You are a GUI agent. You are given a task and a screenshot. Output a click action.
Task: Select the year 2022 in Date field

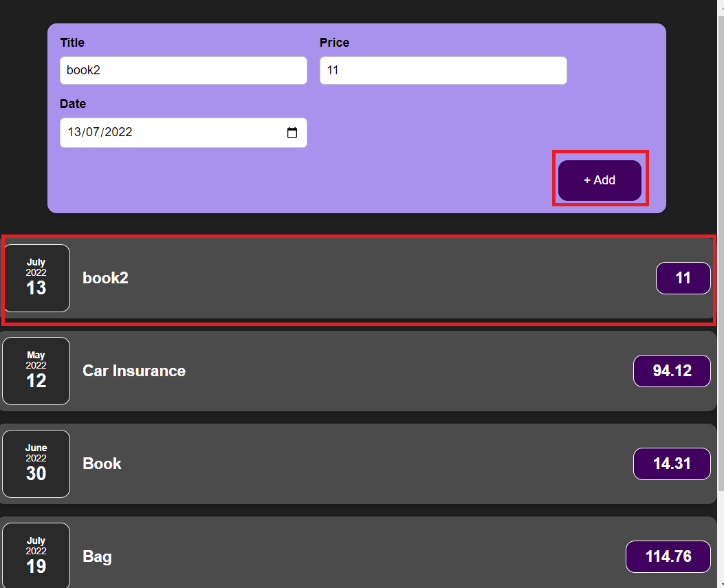click(118, 133)
